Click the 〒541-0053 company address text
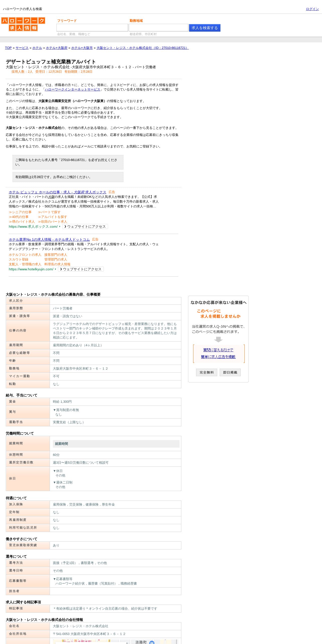The width and height of the screenshot is (322, 644). tap(89, 634)
